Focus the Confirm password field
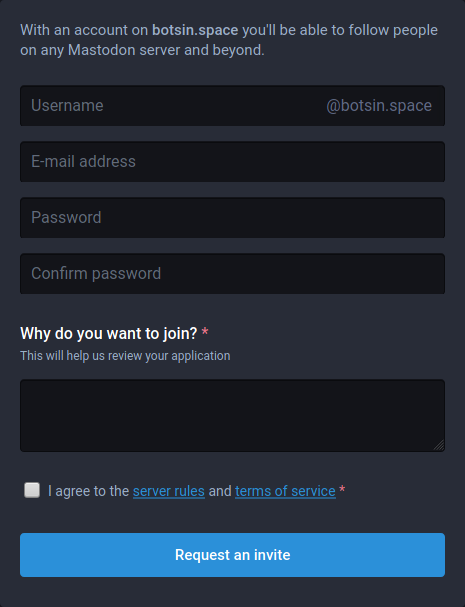Viewport: 465px width, 607px height. [232, 274]
